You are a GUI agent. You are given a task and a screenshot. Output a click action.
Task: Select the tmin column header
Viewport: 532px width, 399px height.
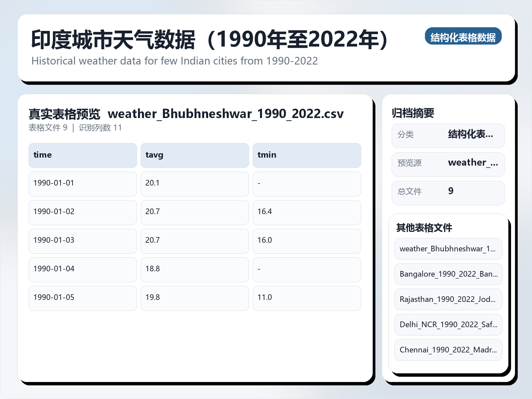(x=307, y=155)
